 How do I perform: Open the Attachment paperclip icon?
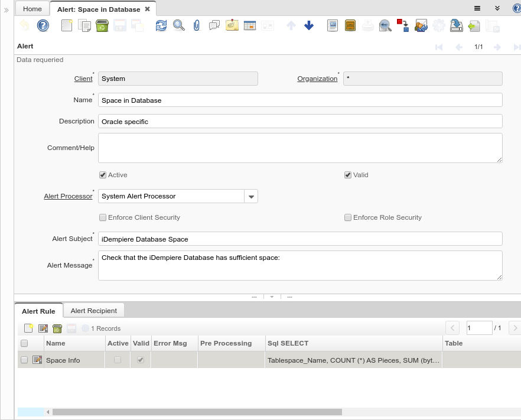(x=197, y=25)
